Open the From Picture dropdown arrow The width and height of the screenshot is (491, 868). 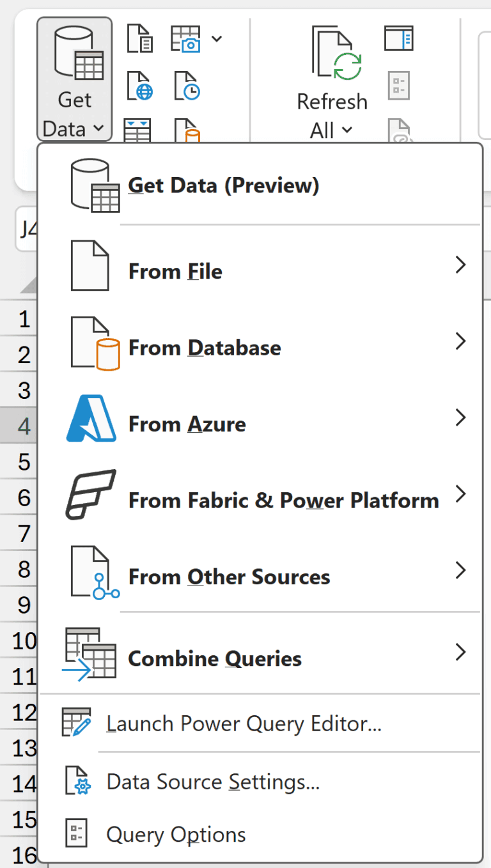pos(217,39)
